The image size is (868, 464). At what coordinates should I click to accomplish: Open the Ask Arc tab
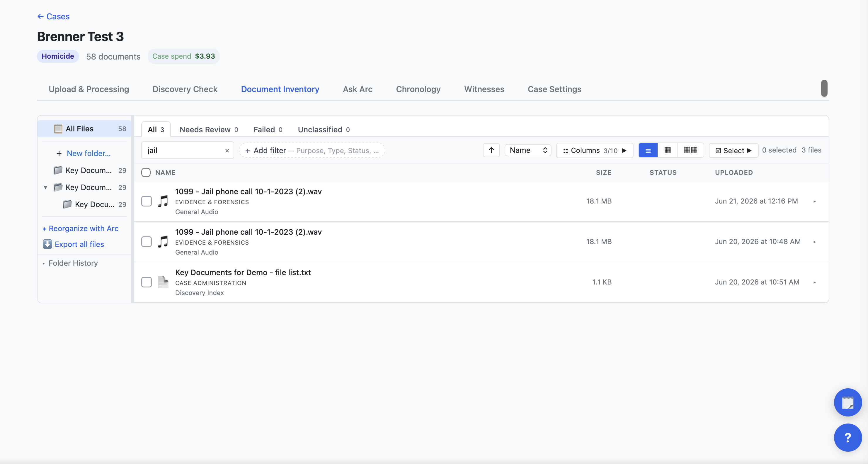pyautogui.click(x=357, y=89)
